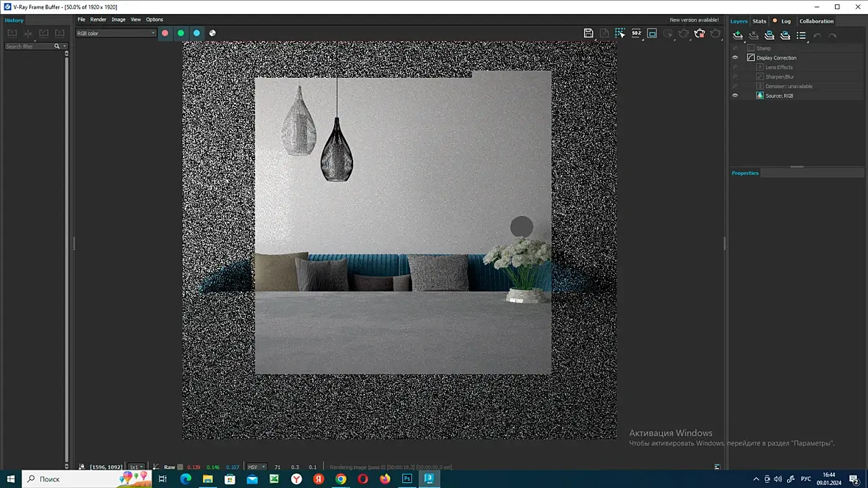Create a new layer in Layers panel

pyautogui.click(x=738, y=35)
